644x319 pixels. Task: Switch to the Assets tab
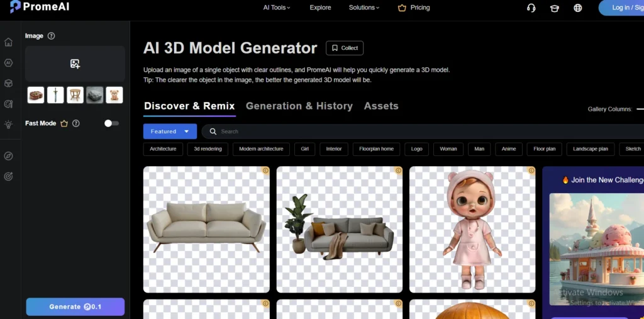click(381, 106)
